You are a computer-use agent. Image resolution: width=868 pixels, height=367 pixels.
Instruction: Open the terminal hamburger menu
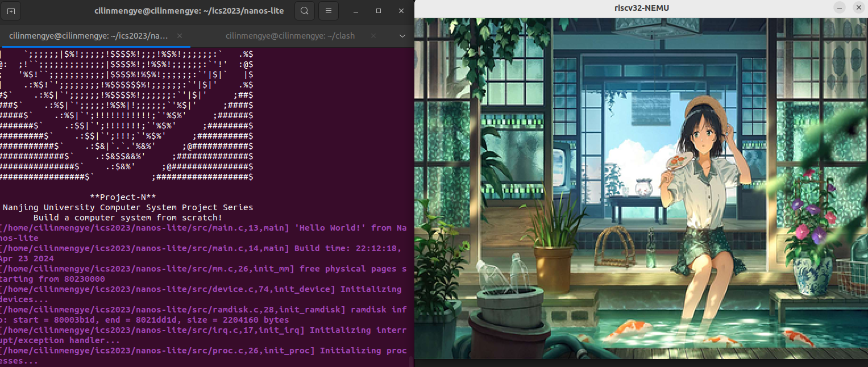tap(328, 11)
